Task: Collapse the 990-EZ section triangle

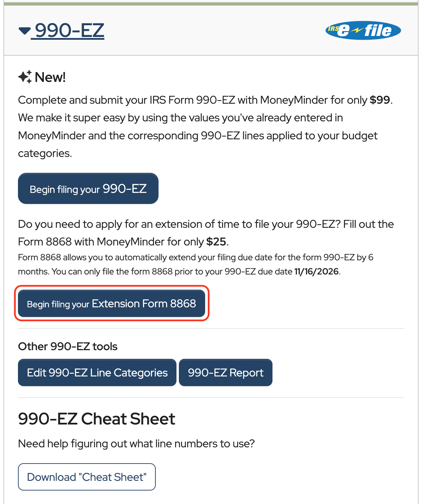Action: pos(25,31)
